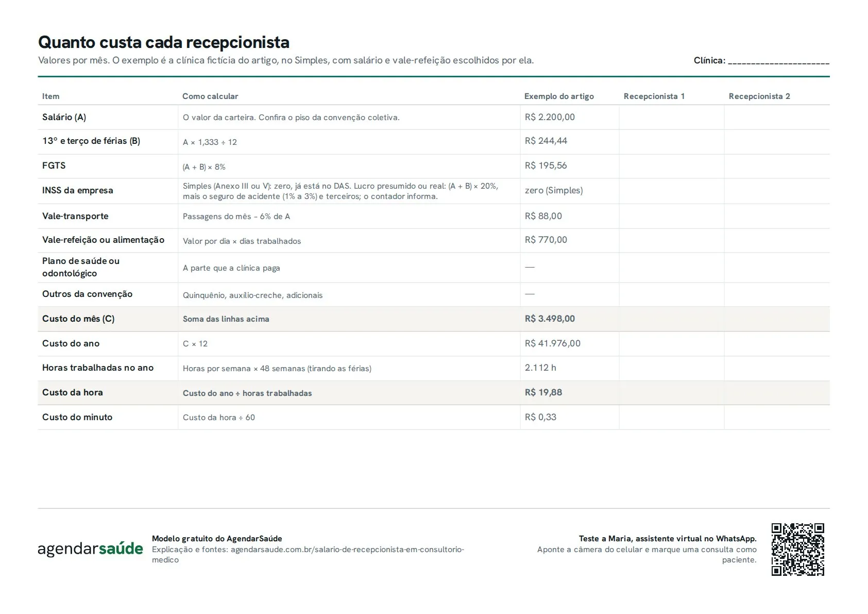
Task: Click the 'zero (Simples)' cell
Action: point(554,191)
